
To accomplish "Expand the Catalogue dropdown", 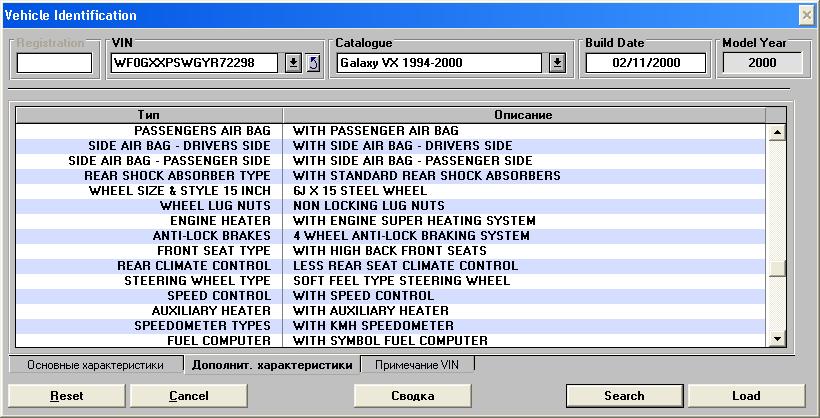I will (x=557, y=63).
